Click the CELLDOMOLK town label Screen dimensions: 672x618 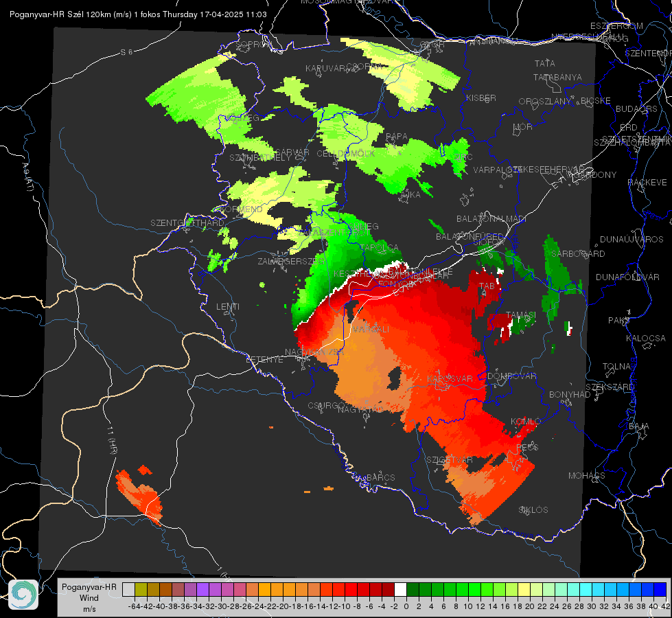(346, 154)
